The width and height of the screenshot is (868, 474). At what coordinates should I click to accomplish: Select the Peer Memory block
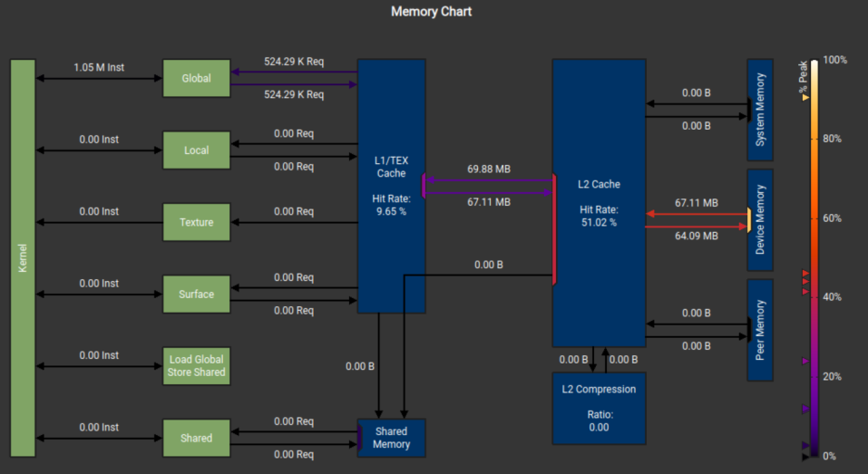[x=760, y=330]
